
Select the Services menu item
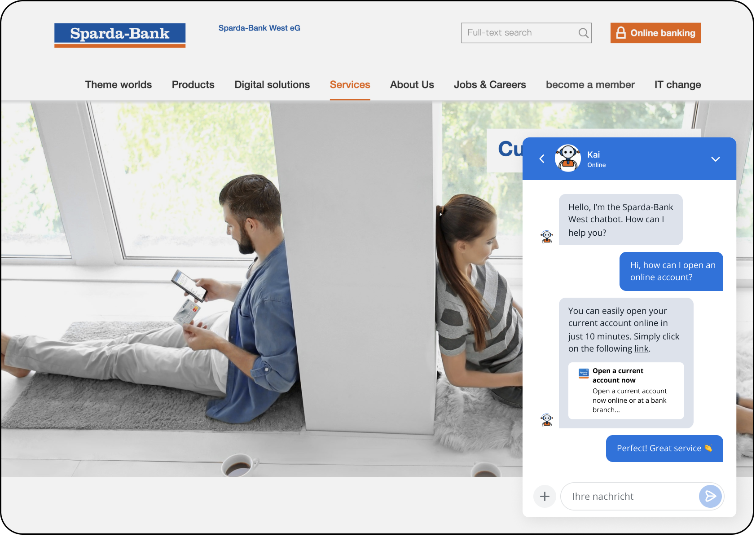pos(350,85)
